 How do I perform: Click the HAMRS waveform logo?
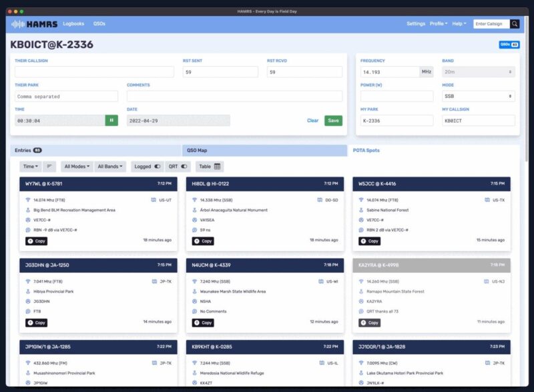[35, 24]
